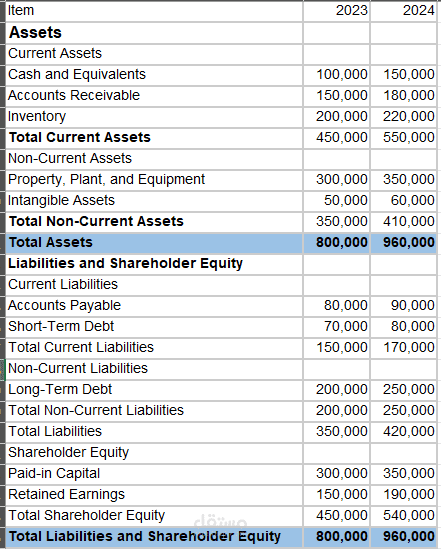The image size is (441, 549).
Task: Select Accounts Receivable 2024 value 180,000
Action: (x=404, y=96)
